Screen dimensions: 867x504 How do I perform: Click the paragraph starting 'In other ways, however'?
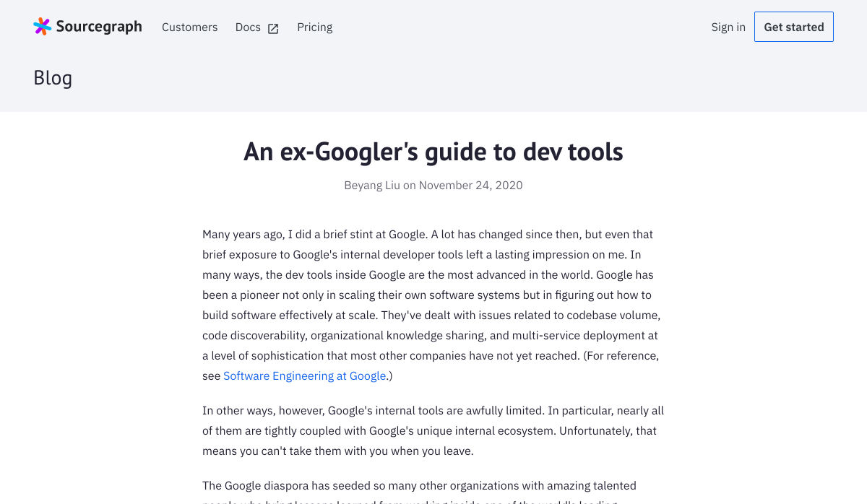tap(433, 430)
